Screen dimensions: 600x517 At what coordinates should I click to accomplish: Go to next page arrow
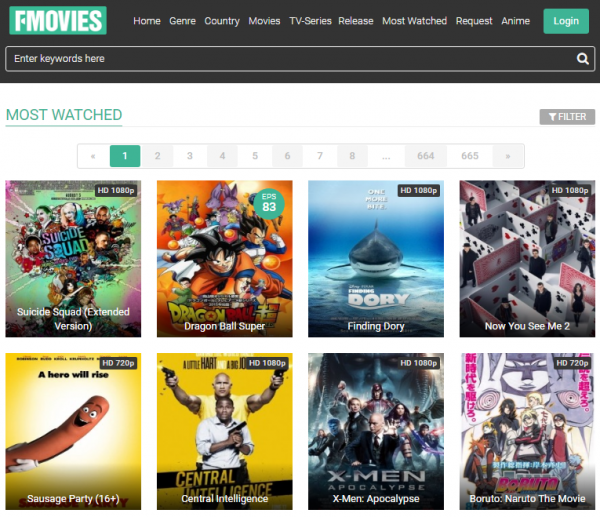pyautogui.click(x=508, y=156)
